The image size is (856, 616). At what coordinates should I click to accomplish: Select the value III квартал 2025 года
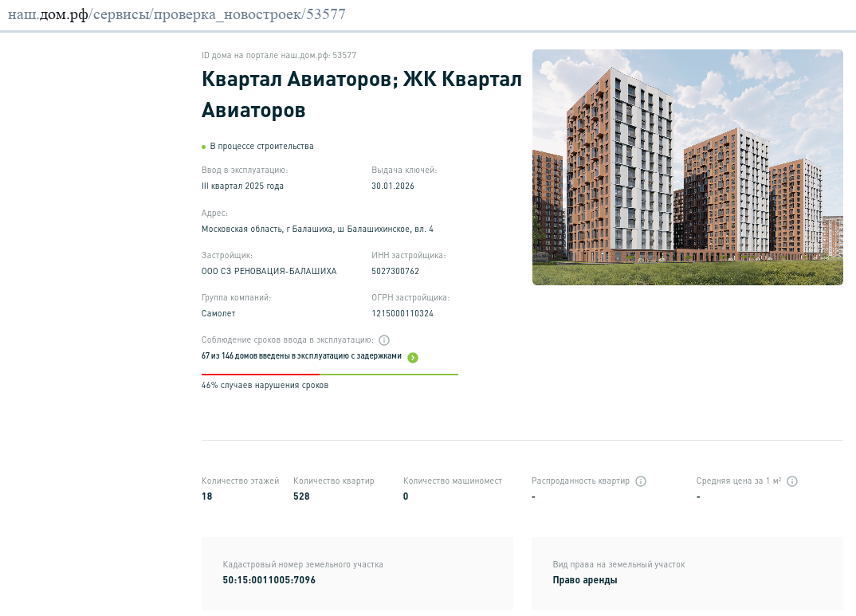click(x=242, y=186)
